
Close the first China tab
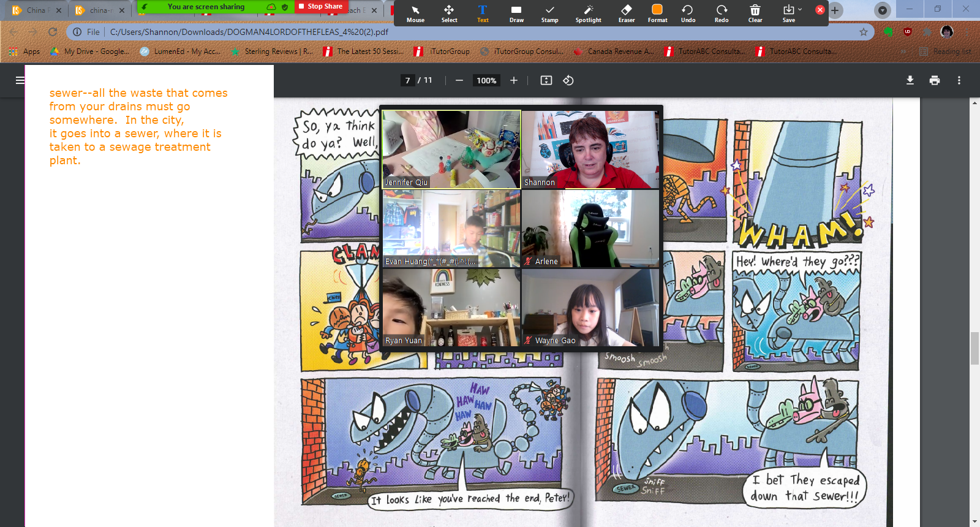coord(59,10)
